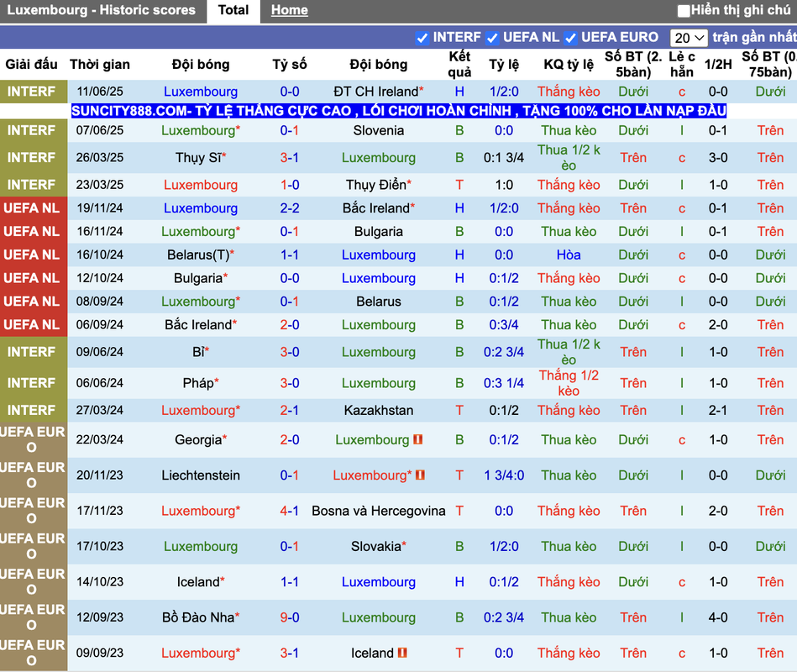Open Belarus team link on 08/09/24

pos(378,302)
